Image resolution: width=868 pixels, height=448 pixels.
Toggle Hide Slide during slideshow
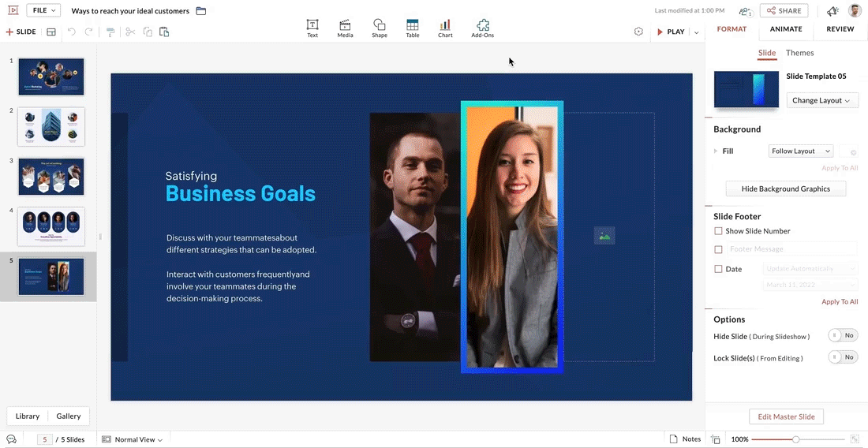click(x=843, y=336)
